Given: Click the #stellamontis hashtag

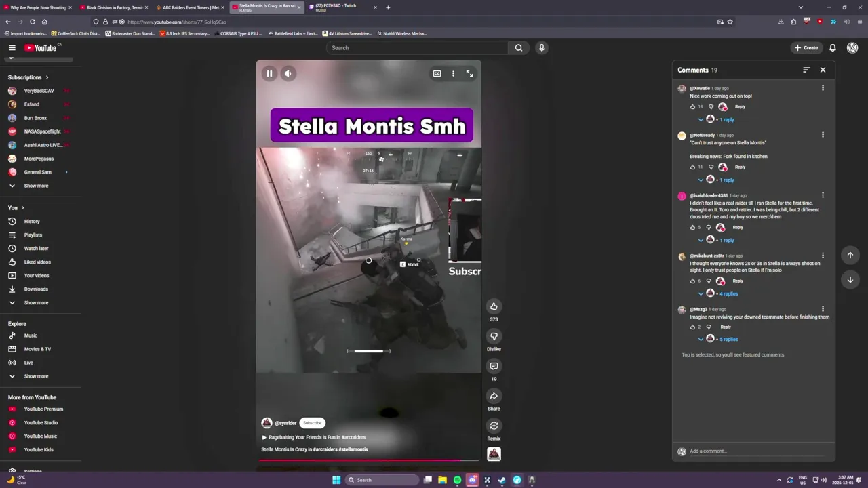Looking at the screenshot, I should 353,449.
